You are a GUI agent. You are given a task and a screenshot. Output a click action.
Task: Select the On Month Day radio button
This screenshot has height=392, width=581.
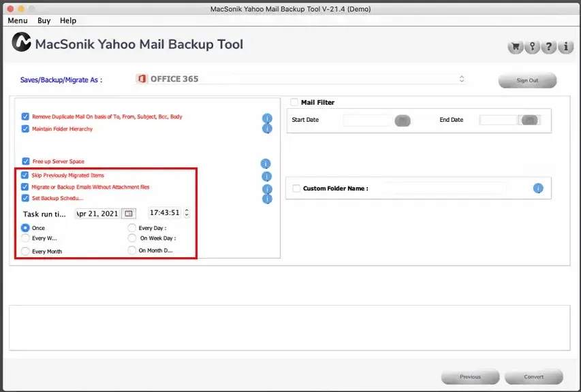[x=132, y=250]
